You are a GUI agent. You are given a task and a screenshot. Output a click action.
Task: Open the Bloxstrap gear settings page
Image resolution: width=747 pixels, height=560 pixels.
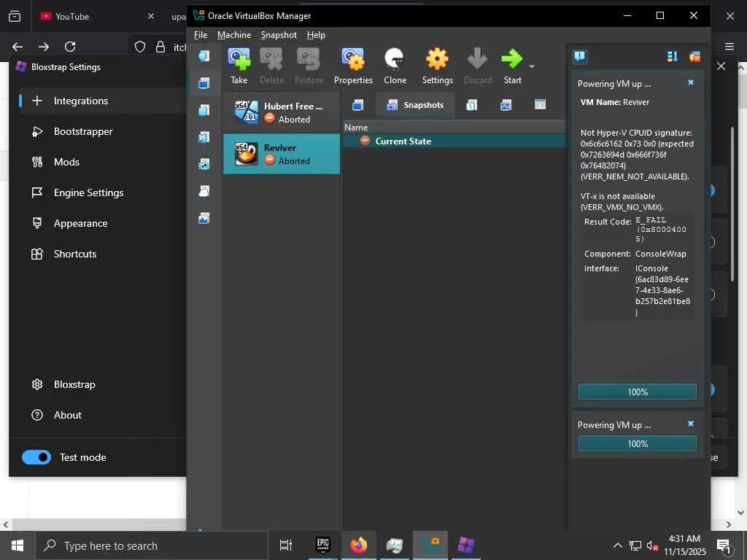click(102, 384)
